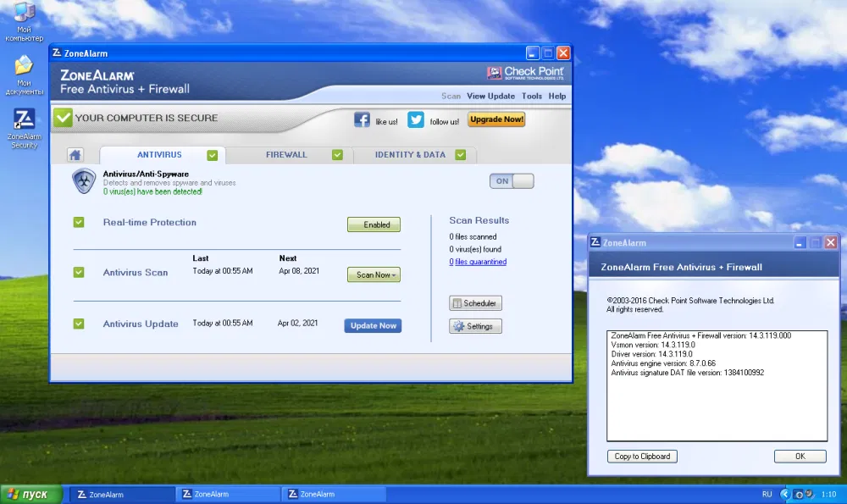Click the Enabled button for Real-time Protection

pos(374,224)
